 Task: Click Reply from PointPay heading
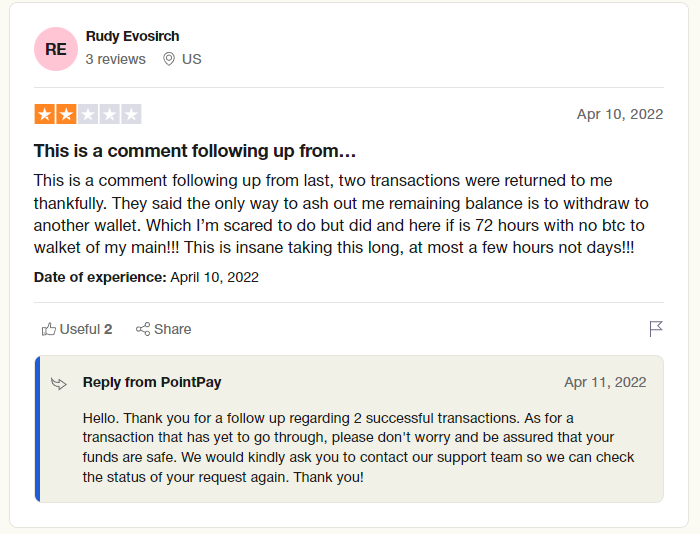pos(152,382)
